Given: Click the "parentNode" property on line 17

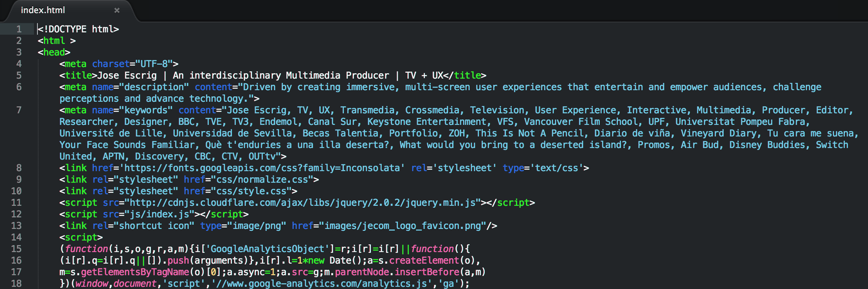Looking at the screenshot, I should pyautogui.click(x=362, y=272).
